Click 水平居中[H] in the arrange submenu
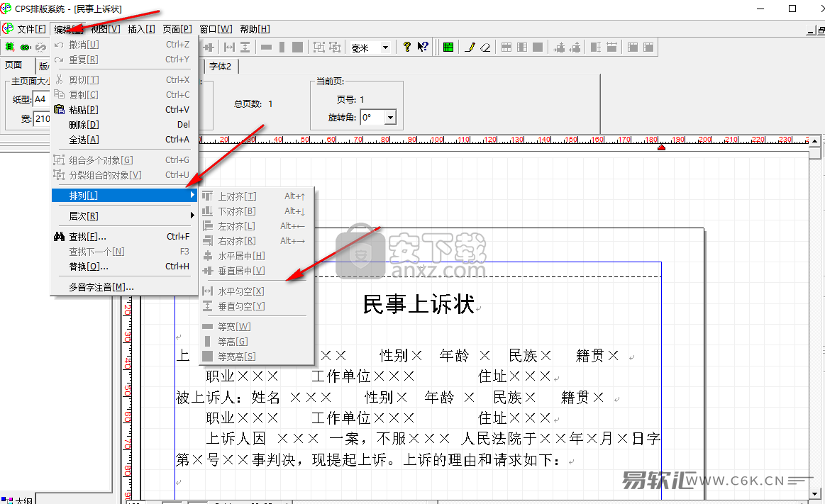Viewport: 825px width, 504px height. tap(256, 255)
